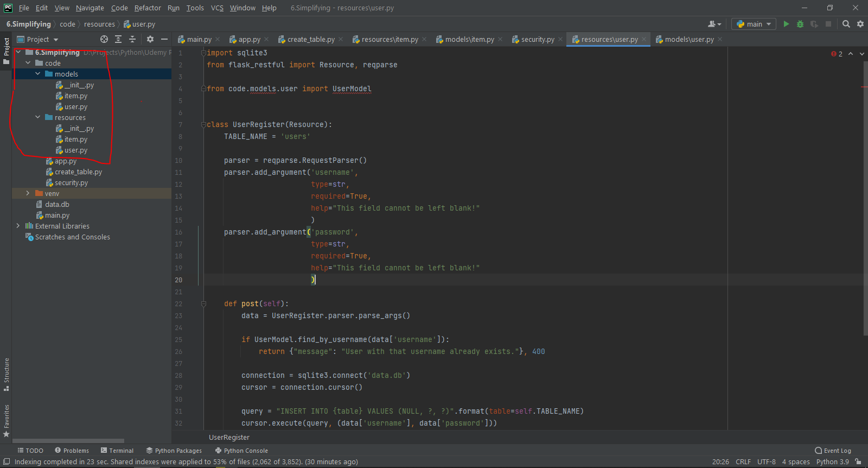Image resolution: width=868 pixels, height=468 pixels.
Task: Click the errors indicator showing 2
Action: (x=837, y=54)
